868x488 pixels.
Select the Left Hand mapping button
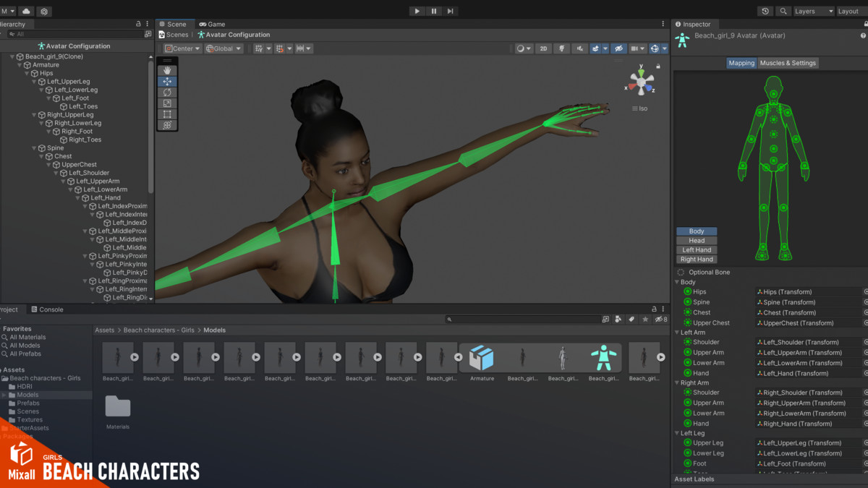tap(697, 250)
